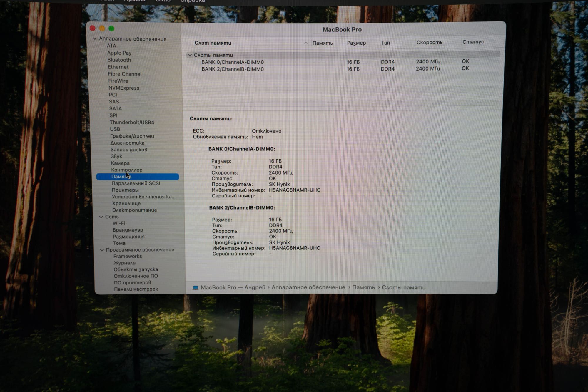Select Камера in the sidebar

click(120, 163)
